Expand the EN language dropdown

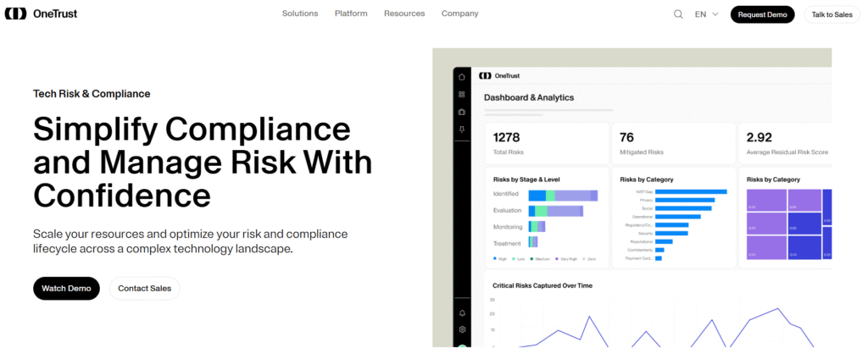coord(706,14)
